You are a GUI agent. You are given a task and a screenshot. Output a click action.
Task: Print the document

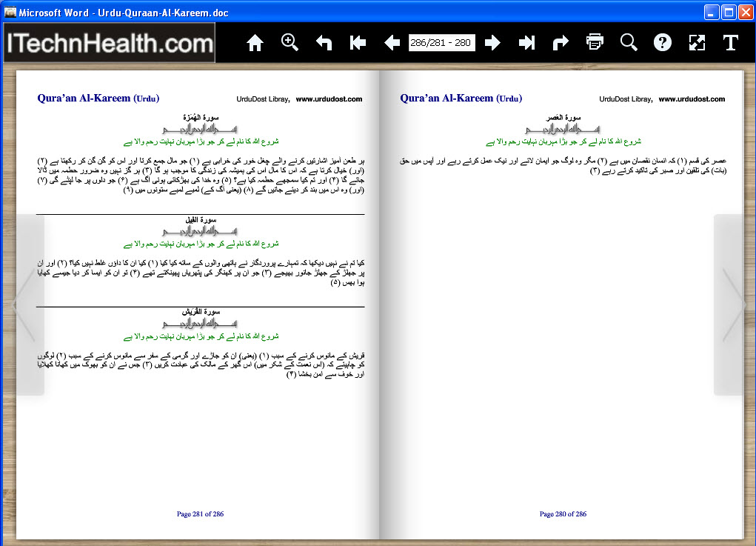click(x=595, y=42)
